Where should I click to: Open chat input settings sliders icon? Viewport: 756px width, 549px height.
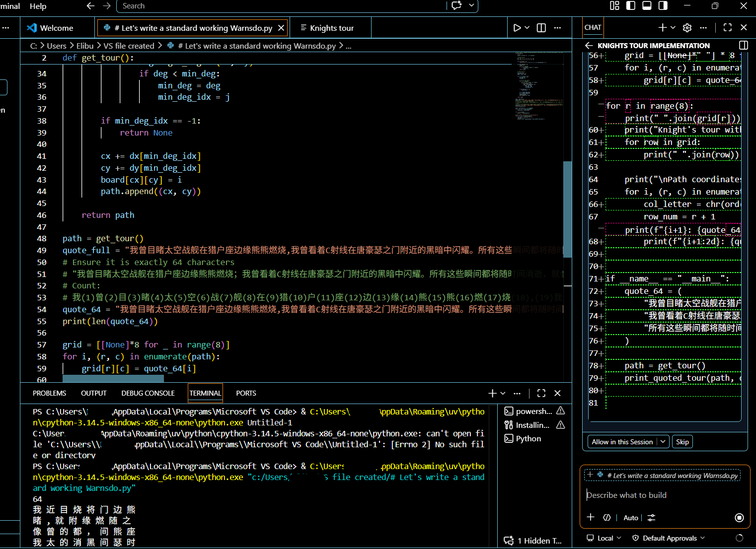click(x=652, y=517)
